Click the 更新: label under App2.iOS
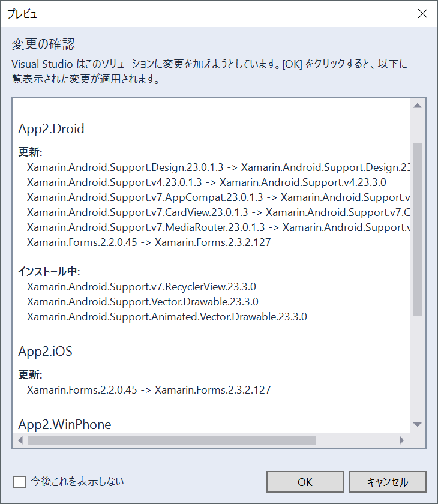Screen dimensions: 438x504 30,374
